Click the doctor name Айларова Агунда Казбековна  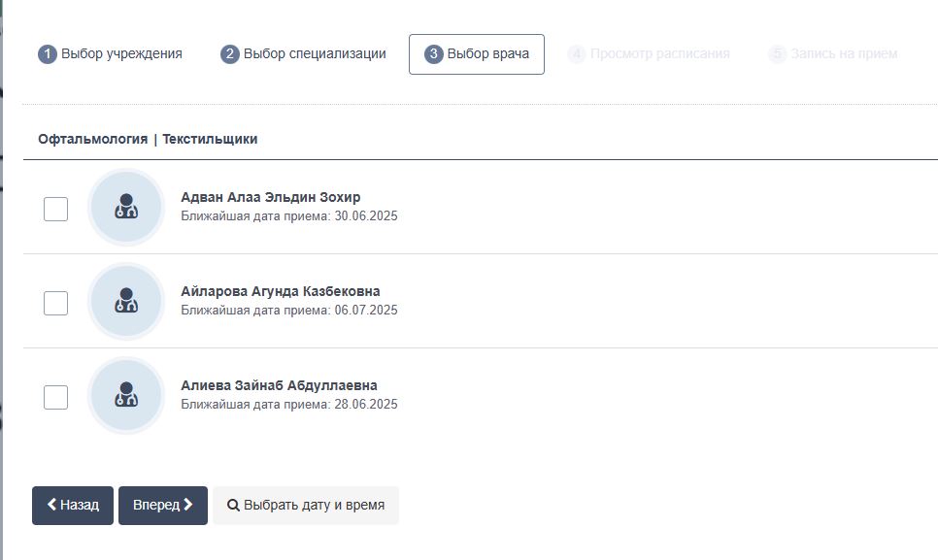[280, 292]
